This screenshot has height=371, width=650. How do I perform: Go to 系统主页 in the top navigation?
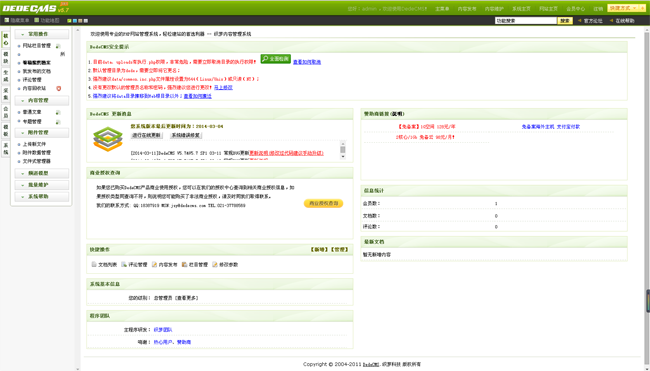tap(521, 9)
